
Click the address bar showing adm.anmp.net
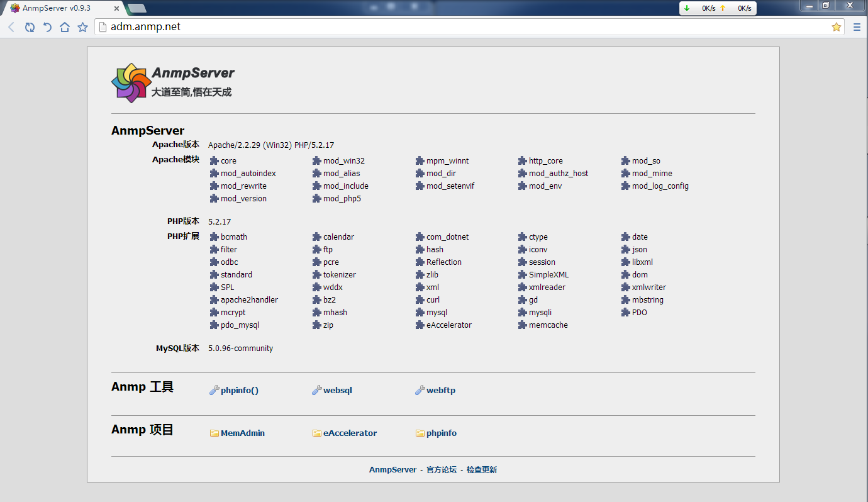(469, 27)
